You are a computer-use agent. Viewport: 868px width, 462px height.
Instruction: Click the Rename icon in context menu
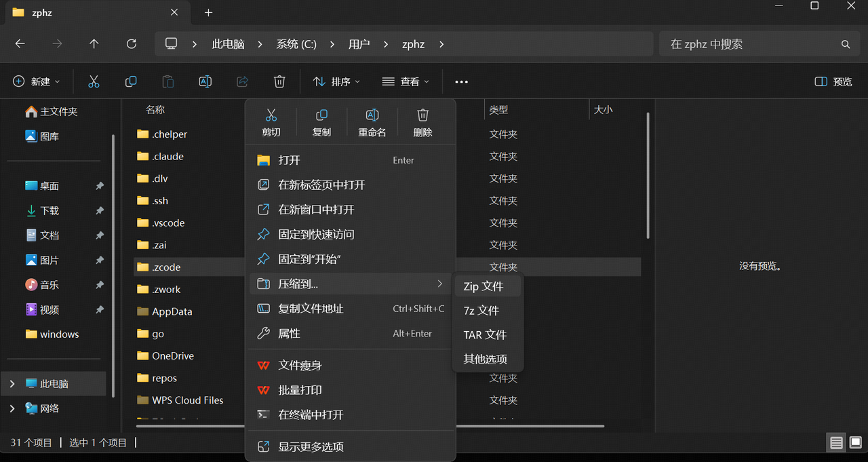372,122
